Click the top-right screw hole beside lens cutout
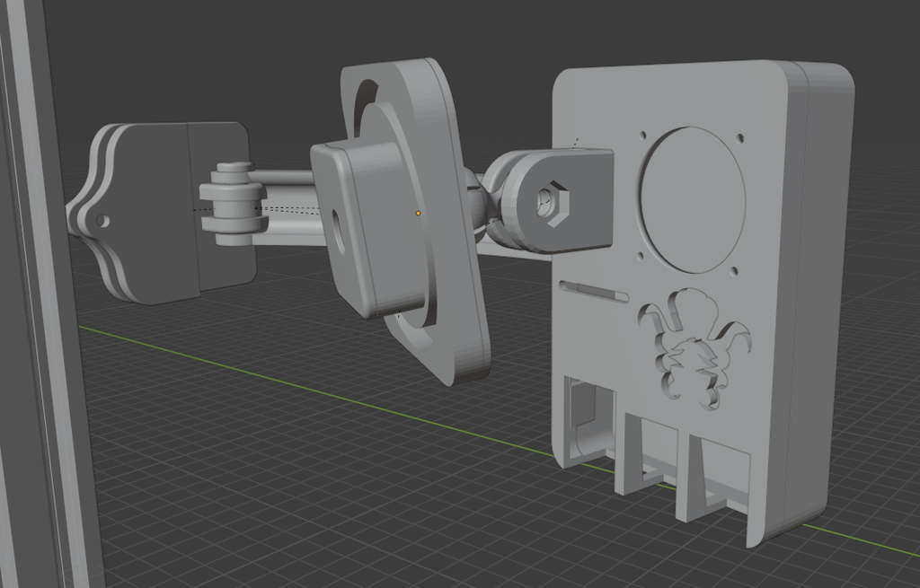 [x=739, y=138]
